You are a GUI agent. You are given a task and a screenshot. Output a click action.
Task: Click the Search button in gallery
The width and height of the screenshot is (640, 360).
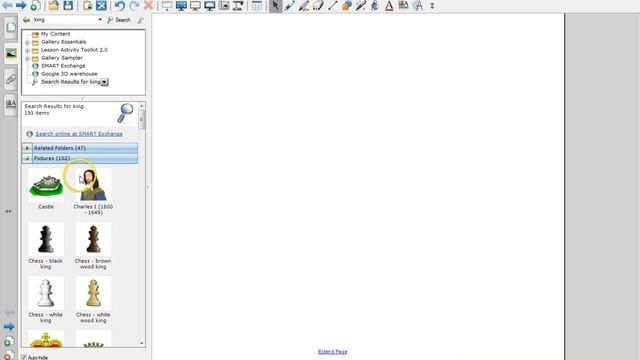click(119, 20)
